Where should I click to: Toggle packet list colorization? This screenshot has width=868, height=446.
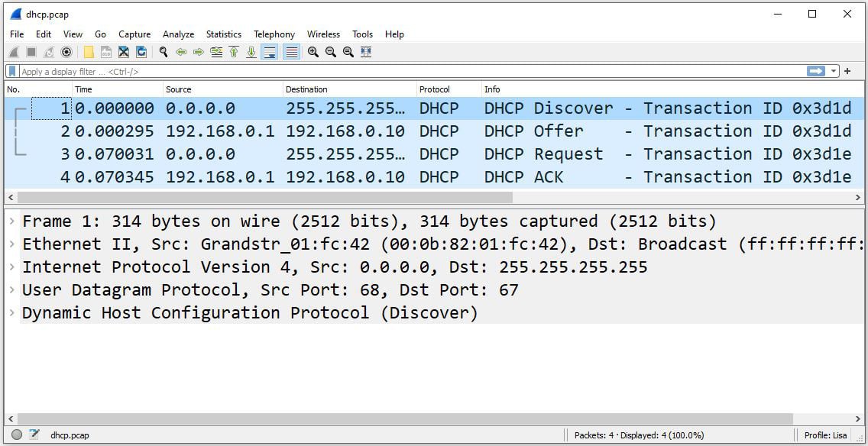(x=292, y=52)
